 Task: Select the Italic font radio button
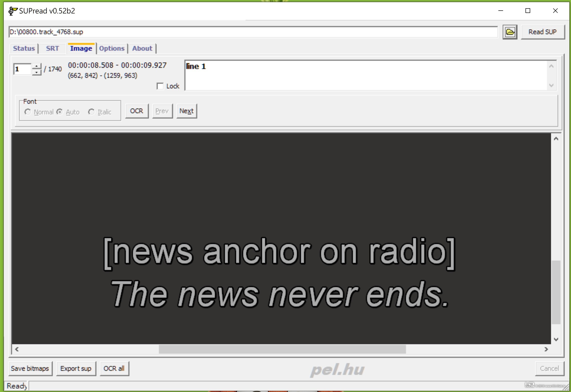click(x=91, y=112)
